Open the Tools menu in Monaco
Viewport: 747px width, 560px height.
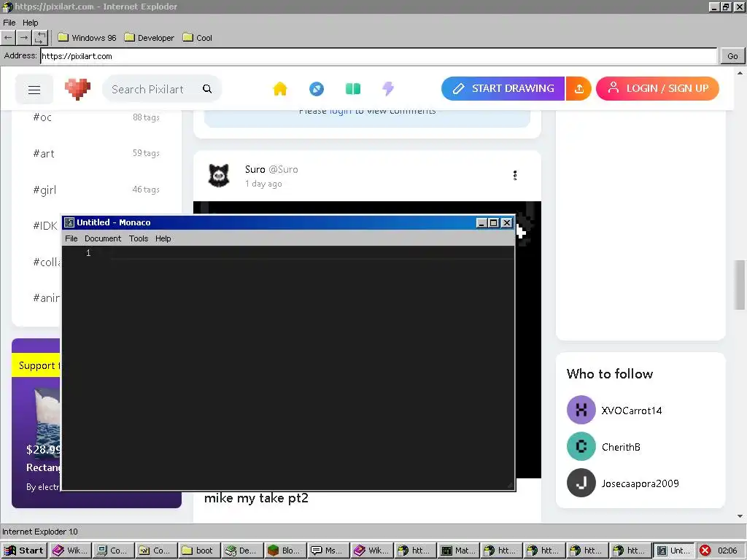(x=139, y=238)
